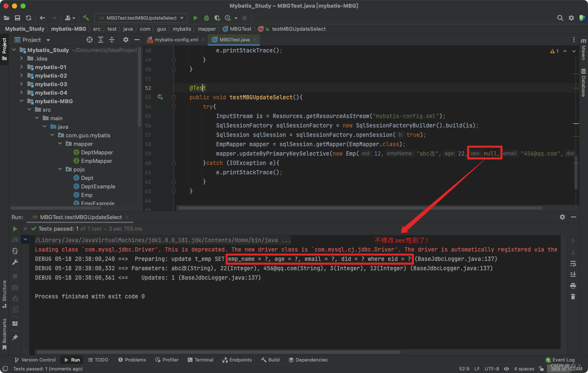The image size is (588, 373).
Task: Jump to next highlighted error arrow down
Action: click(573, 51)
